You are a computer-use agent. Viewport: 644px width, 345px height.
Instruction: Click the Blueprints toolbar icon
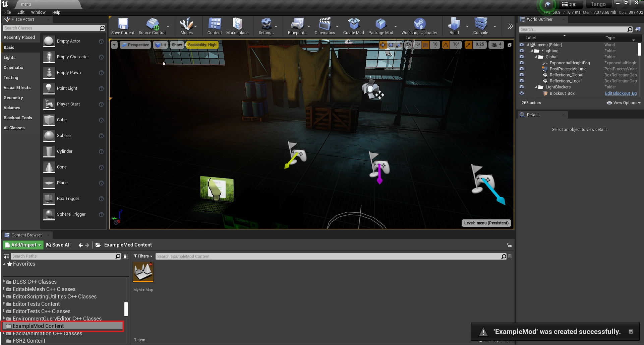[x=297, y=26]
